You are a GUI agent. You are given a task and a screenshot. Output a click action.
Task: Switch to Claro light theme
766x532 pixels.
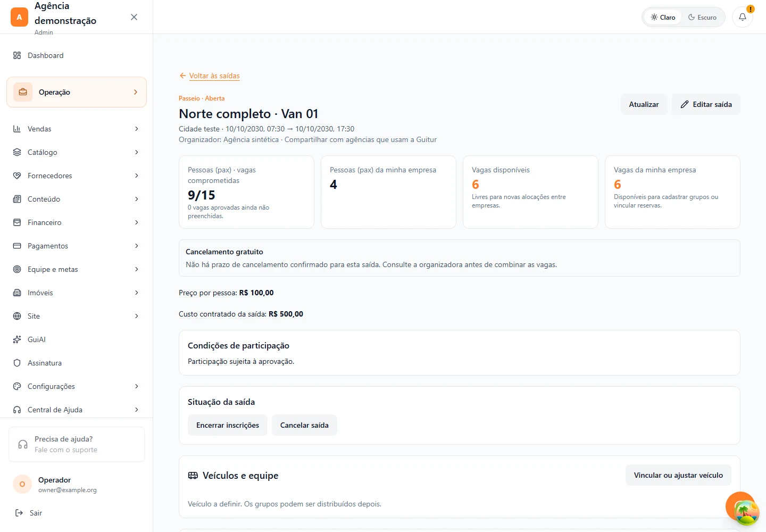663,17
